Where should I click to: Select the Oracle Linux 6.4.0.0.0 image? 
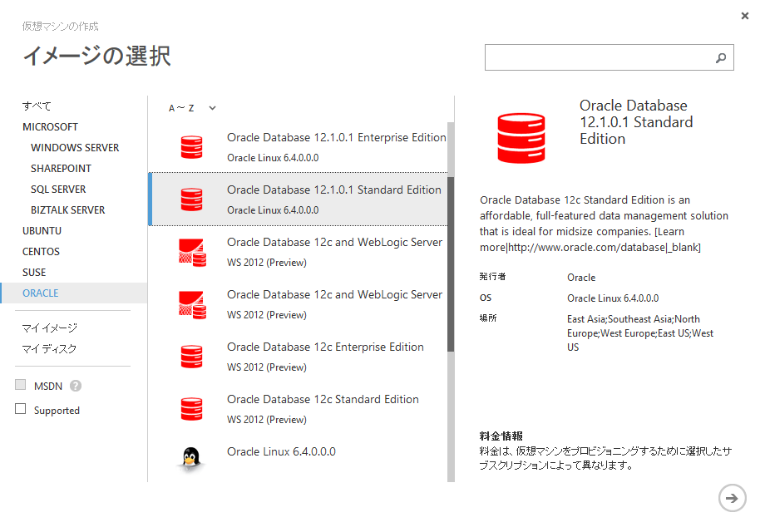(x=298, y=460)
